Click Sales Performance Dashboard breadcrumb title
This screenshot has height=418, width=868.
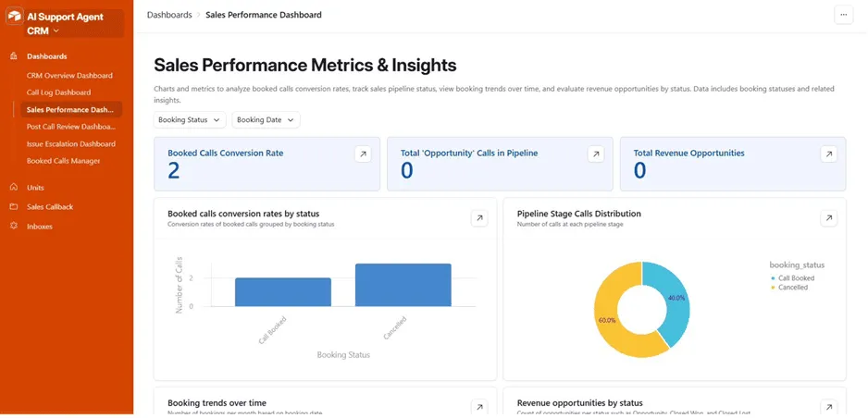point(264,15)
